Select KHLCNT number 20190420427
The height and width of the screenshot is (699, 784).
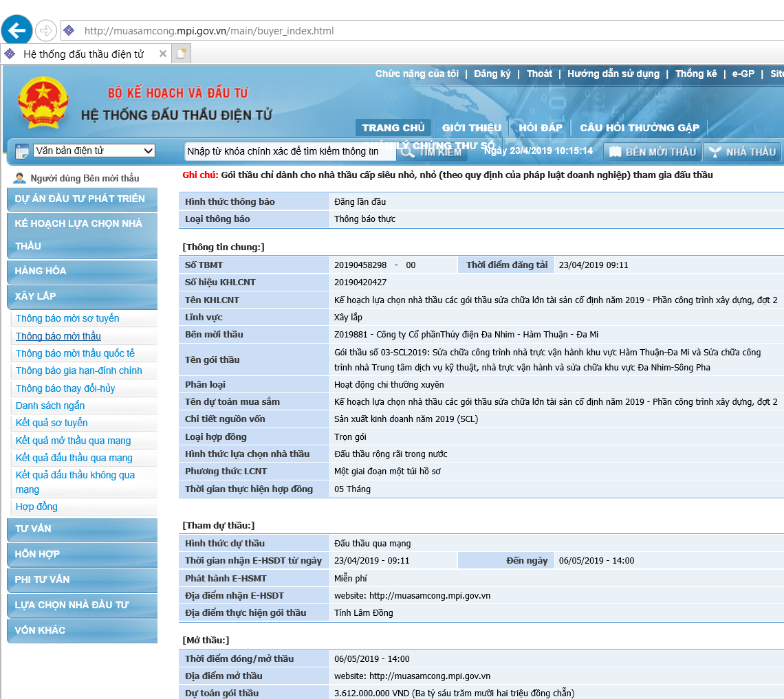360,282
